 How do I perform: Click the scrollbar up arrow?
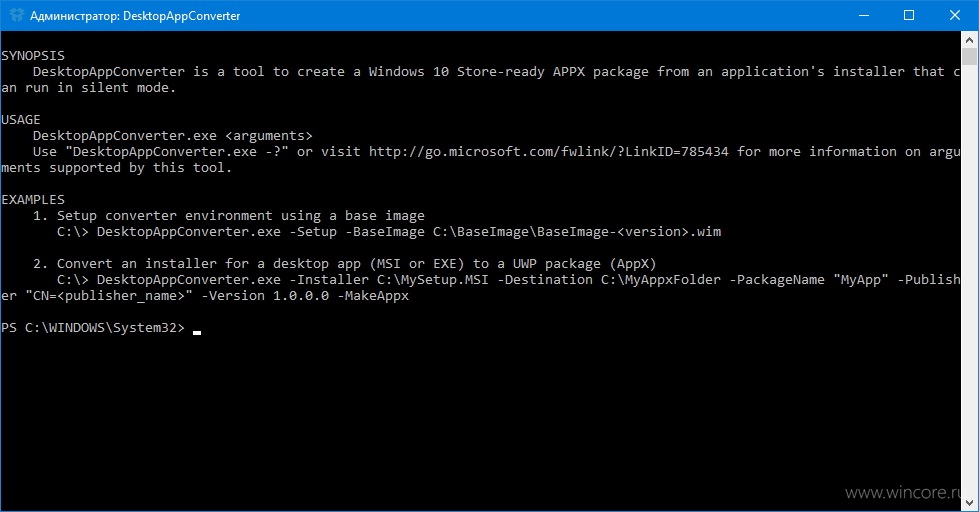coord(970,39)
